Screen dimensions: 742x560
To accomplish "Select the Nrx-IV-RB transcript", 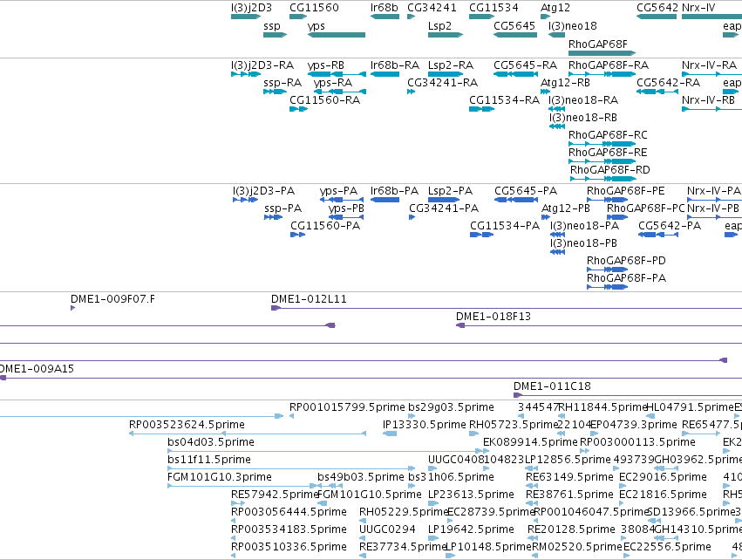I will pyautogui.click(x=711, y=109).
